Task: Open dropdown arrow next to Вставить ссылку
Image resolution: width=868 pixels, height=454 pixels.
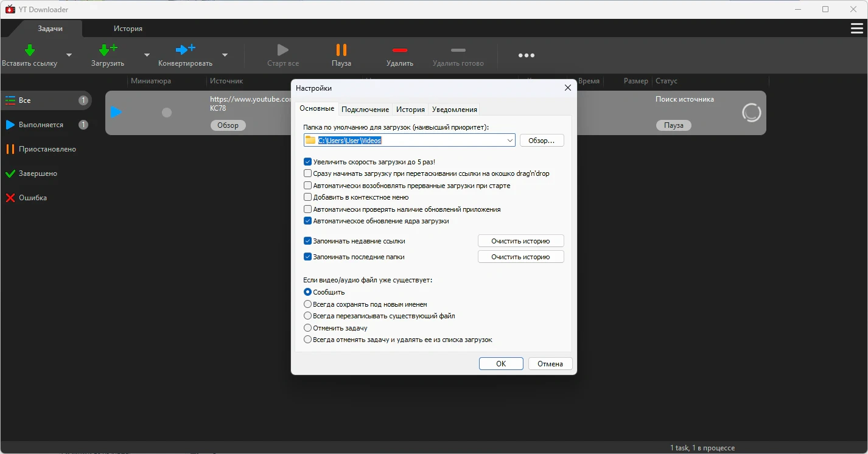Action: 69,55
